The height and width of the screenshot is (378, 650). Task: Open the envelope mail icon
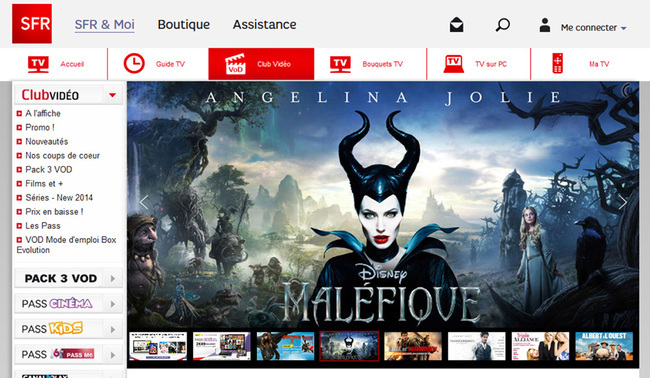[456, 25]
